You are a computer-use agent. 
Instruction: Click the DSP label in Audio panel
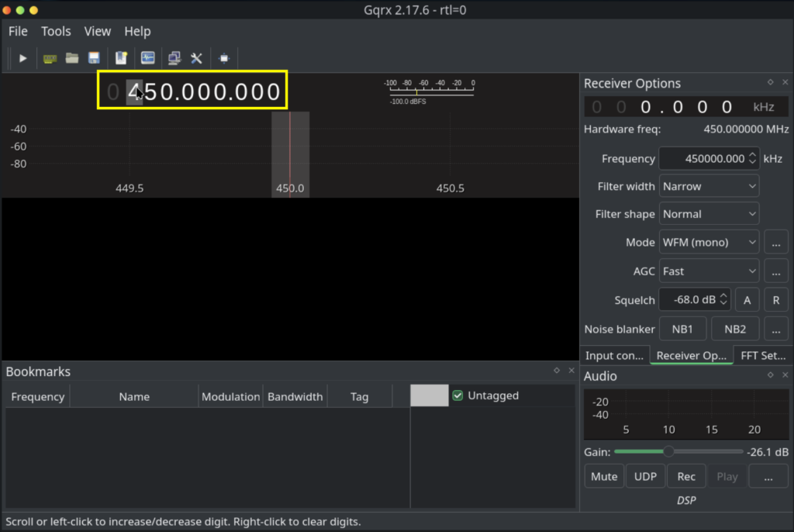[x=686, y=500]
